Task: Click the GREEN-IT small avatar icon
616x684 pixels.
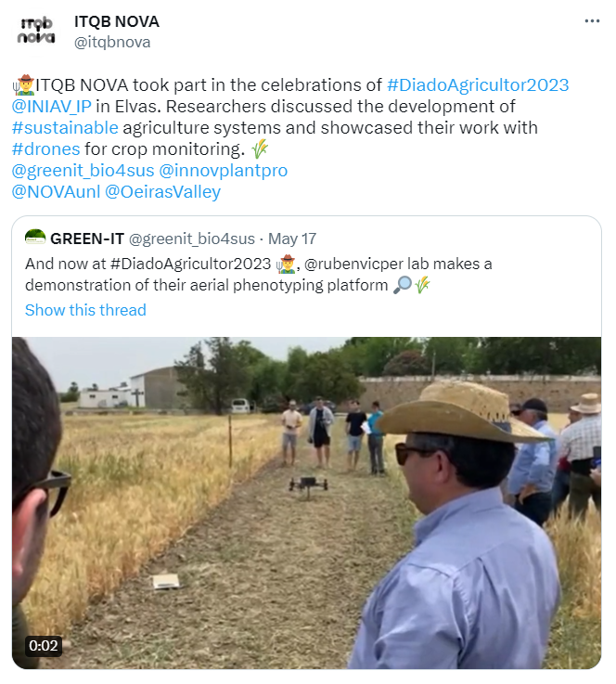Action: click(x=35, y=237)
